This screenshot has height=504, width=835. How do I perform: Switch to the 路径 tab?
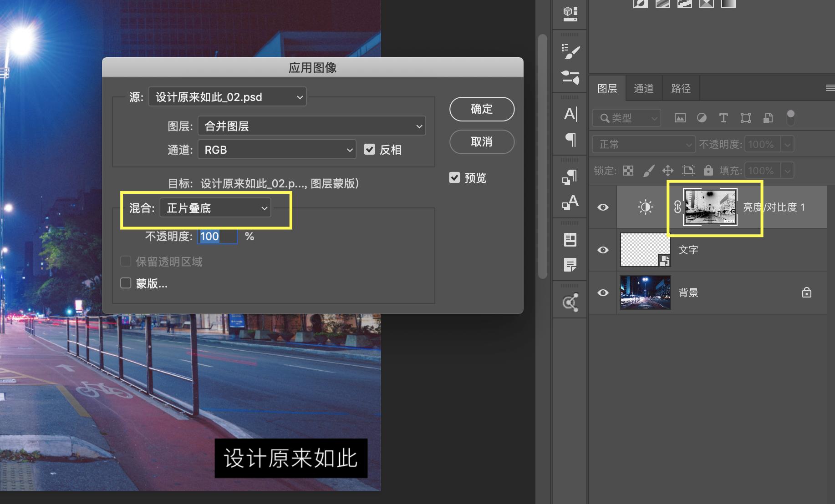tap(680, 88)
